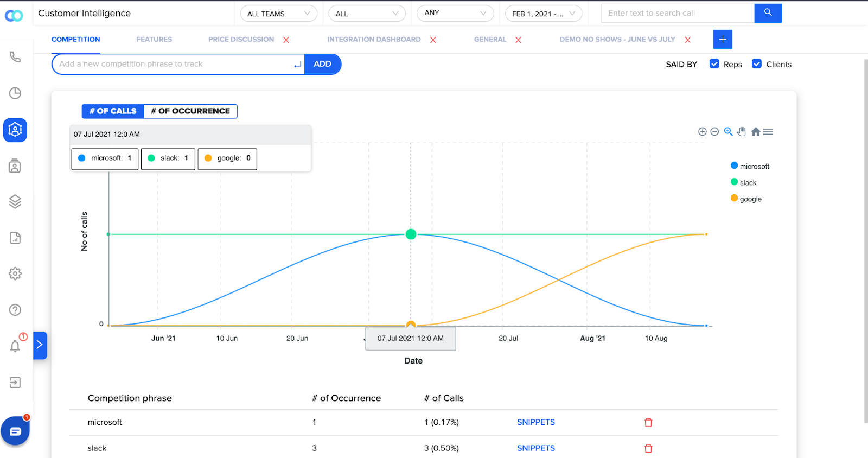
Task: Expand the side panel with blue chevron
Action: pos(40,345)
